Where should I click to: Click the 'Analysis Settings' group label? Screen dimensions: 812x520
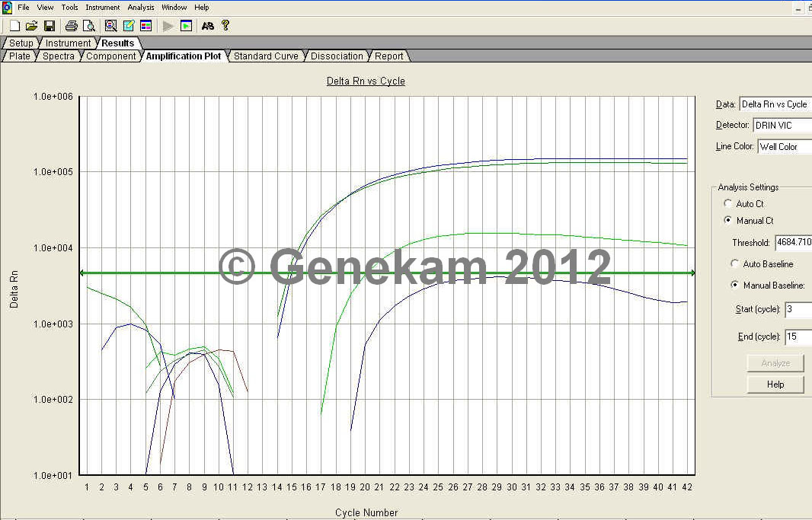(x=748, y=187)
